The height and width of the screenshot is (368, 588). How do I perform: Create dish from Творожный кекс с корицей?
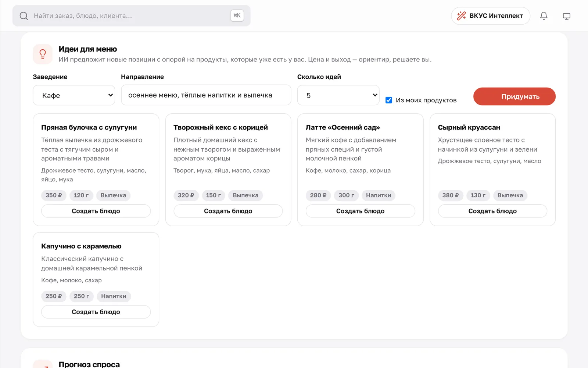228,211
